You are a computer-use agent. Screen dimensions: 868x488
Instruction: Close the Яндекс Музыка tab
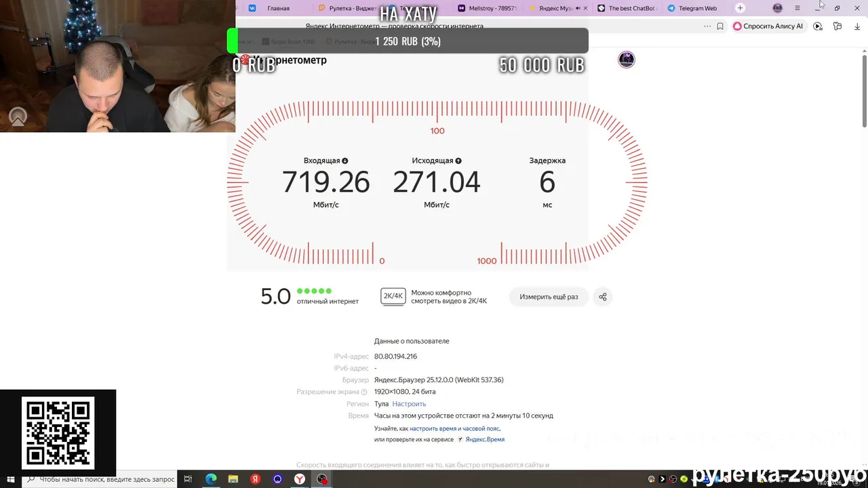(x=586, y=8)
